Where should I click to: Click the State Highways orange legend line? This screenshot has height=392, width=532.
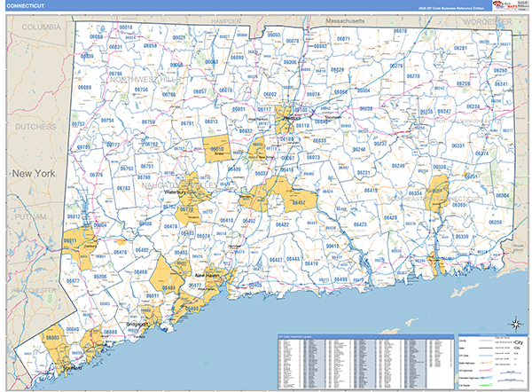pyautogui.click(x=487, y=363)
